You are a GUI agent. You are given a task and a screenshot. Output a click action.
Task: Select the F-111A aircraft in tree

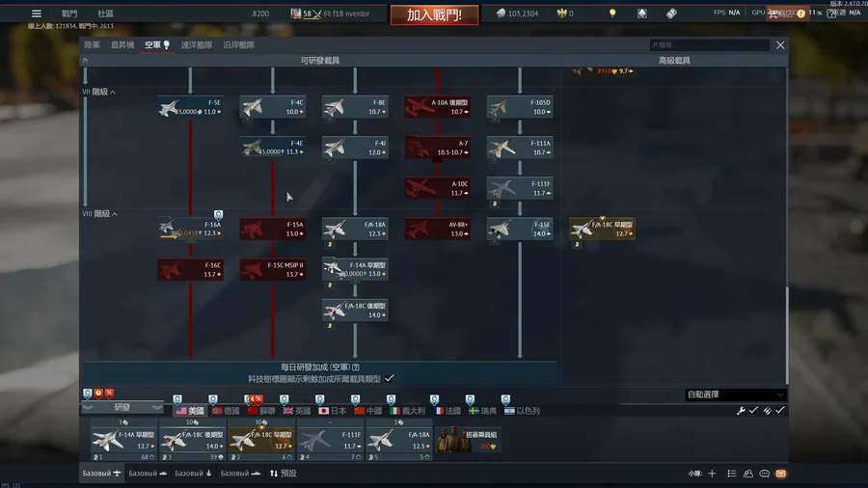click(520, 148)
